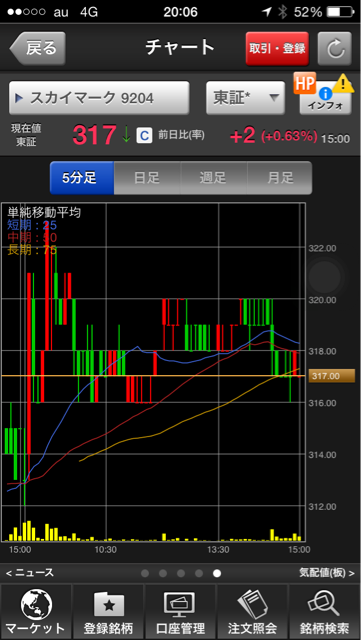
Task: Open the 口座管理 monitor tab
Action: click(180, 612)
